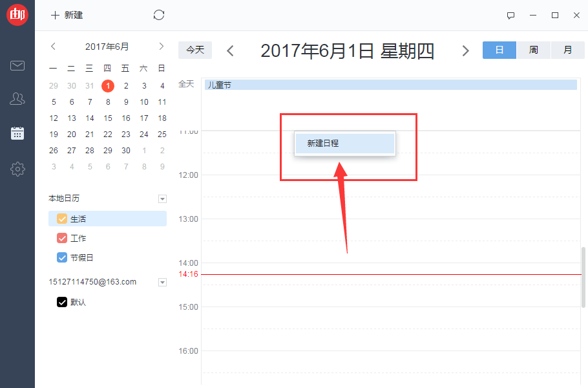Open the dropdown beside 15127114750@163.com
Viewport: 588px width, 388px height.
(x=162, y=282)
